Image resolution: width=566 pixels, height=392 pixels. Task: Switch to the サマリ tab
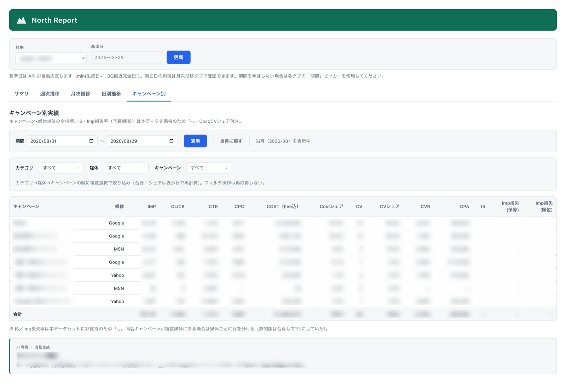pyautogui.click(x=22, y=94)
